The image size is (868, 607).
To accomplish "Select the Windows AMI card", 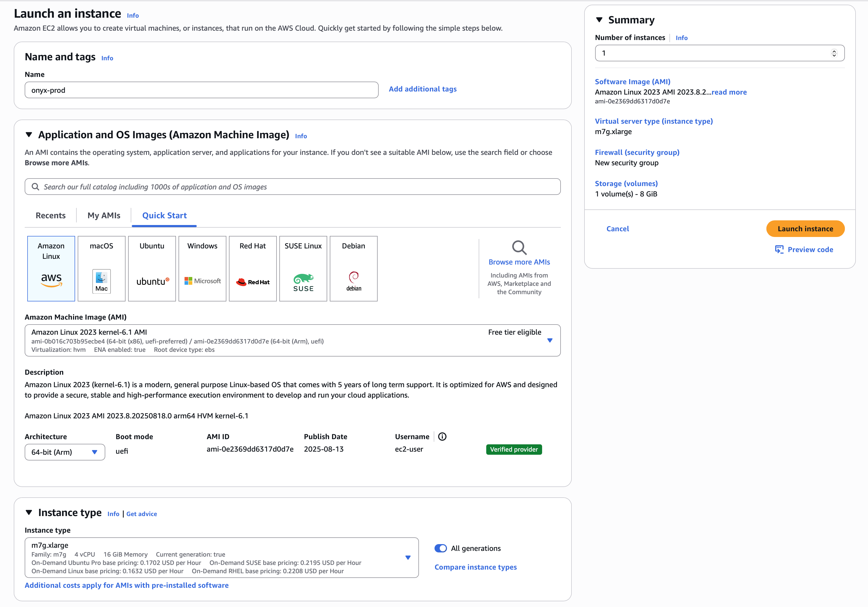I will pyautogui.click(x=202, y=268).
